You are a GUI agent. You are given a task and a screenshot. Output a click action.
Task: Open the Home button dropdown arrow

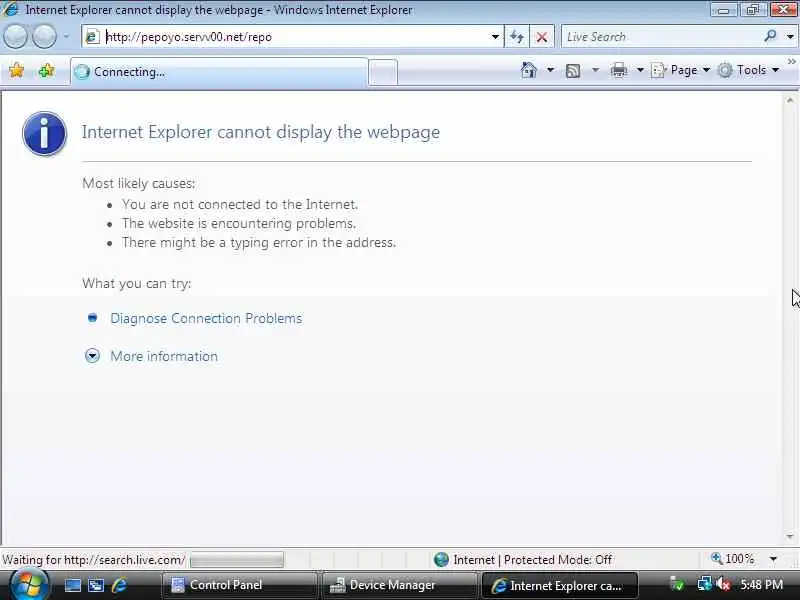point(550,70)
